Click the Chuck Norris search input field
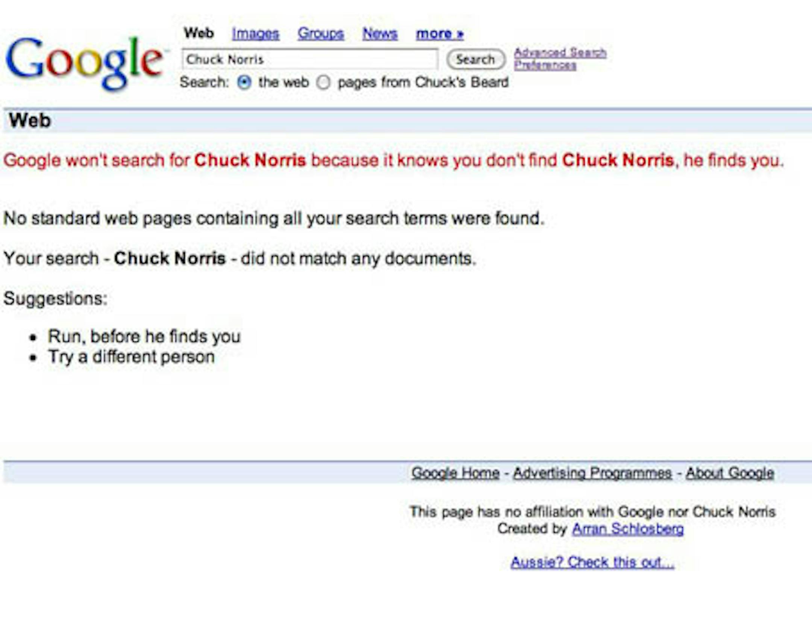 point(310,59)
